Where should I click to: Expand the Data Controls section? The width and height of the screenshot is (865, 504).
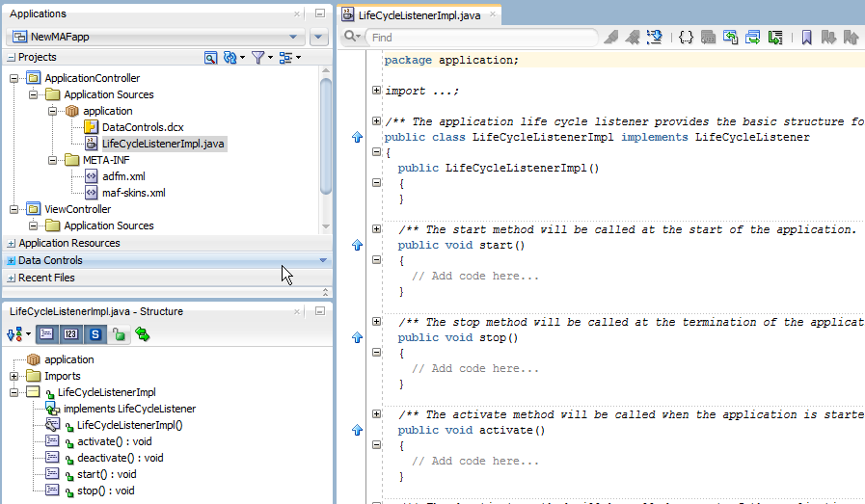tap(11, 261)
